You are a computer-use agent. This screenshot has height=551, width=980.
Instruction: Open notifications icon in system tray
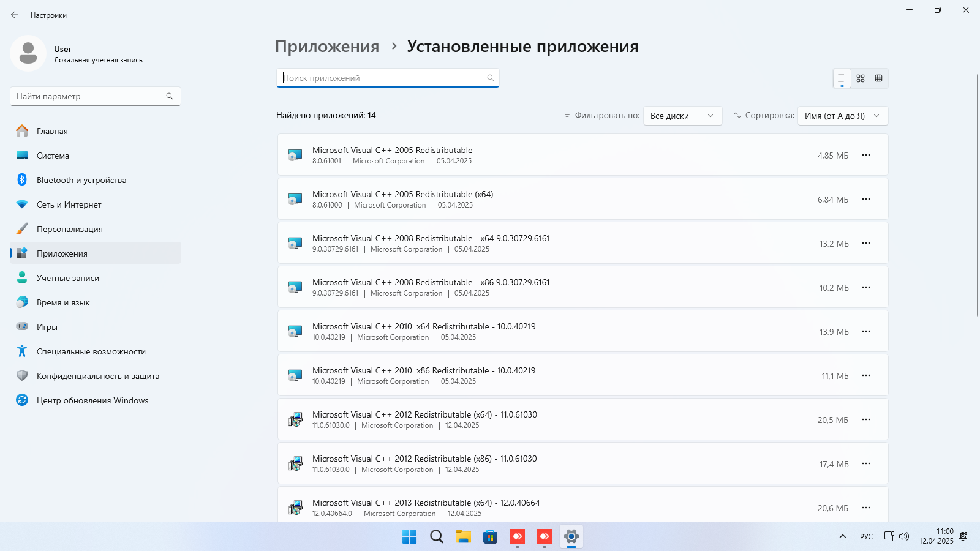tap(963, 537)
